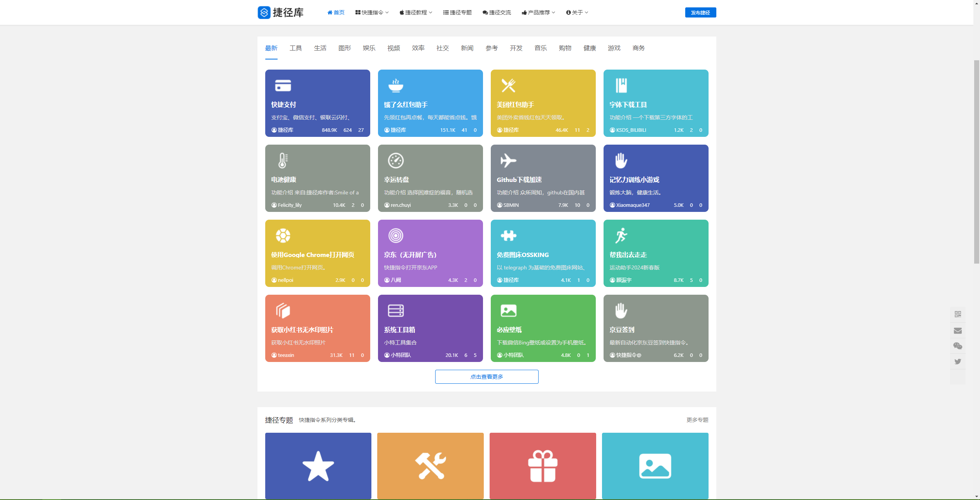980x500 pixels.
Task: Open the red gift topic thumbnail
Action: (x=542, y=466)
